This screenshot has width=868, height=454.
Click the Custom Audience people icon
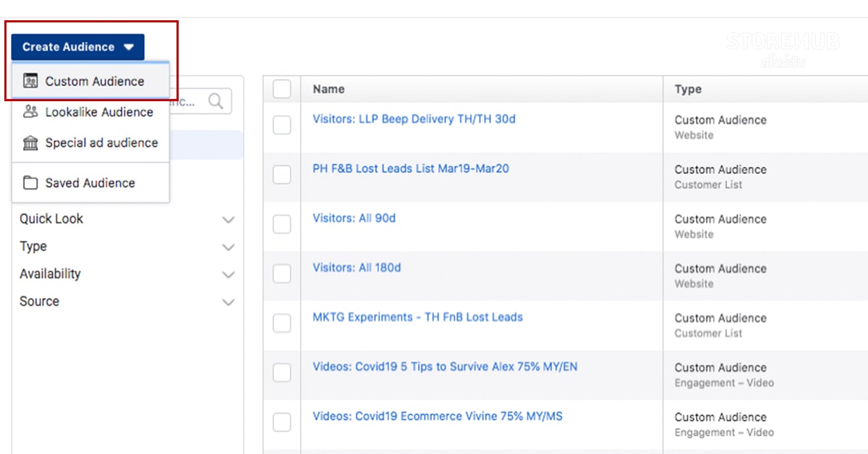coord(30,81)
